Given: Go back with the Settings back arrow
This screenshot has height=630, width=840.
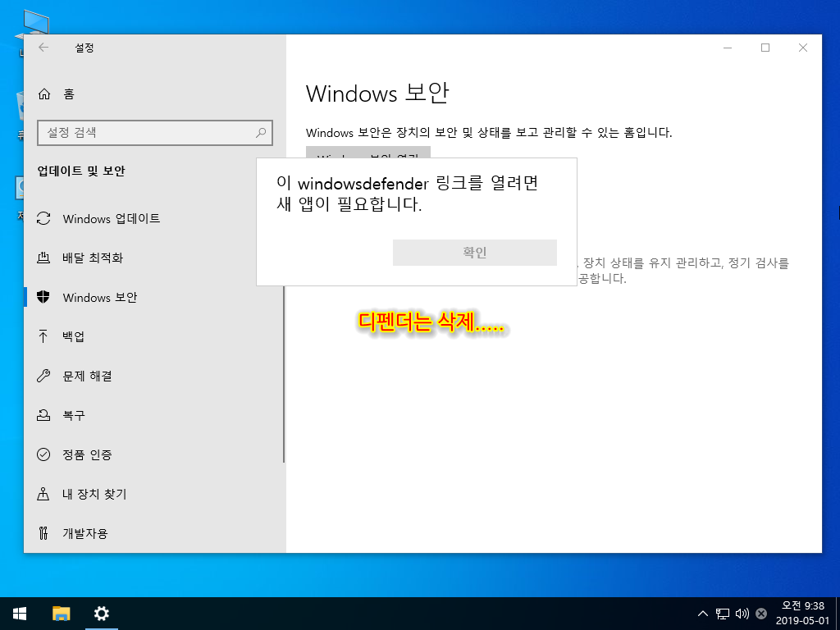Looking at the screenshot, I should click(x=43, y=48).
